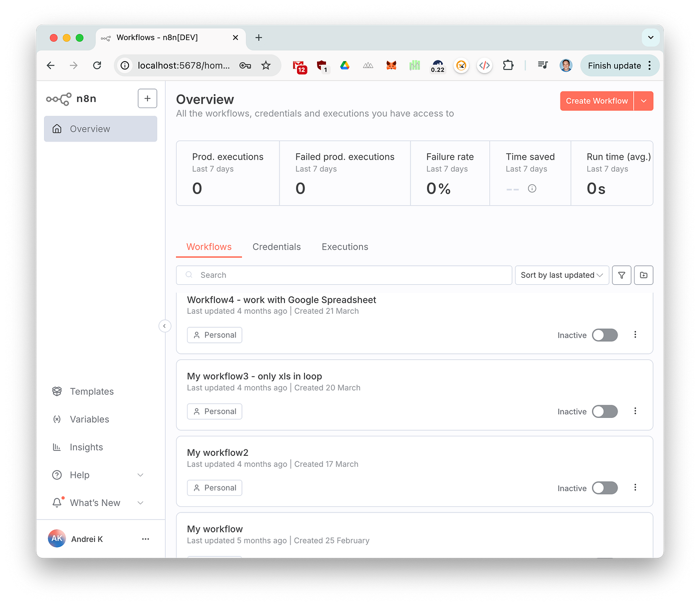Open the Create Workflow dropdown arrow

(644, 101)
